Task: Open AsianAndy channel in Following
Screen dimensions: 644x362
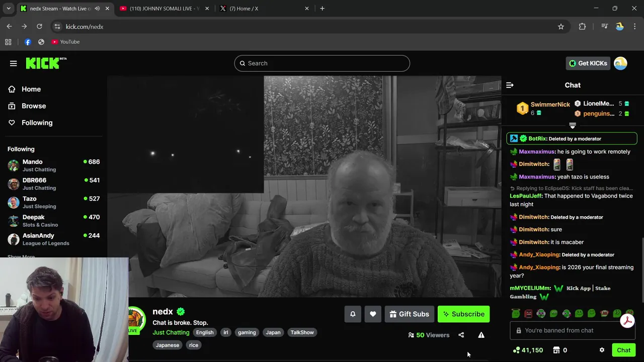Action: [x=54, y=239]
